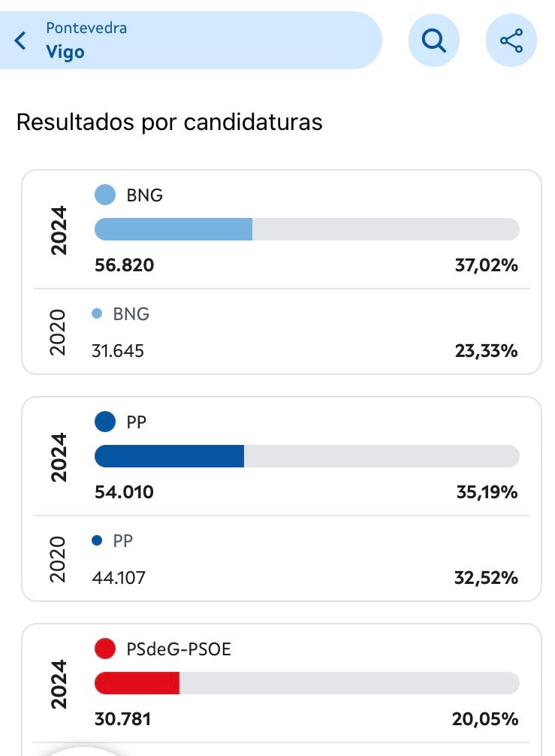Click the 2024 year label on BNG card
The image size is (555, 756).
point(59,228)
